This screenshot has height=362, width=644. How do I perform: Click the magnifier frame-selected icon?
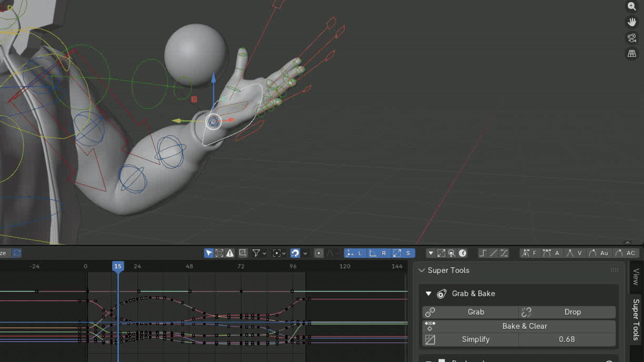tap(452, 253)
